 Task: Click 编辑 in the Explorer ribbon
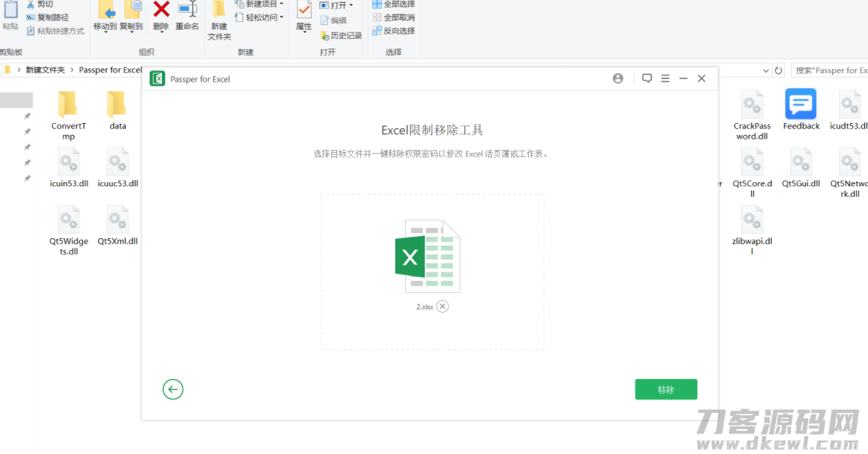(x=333, y=20)
